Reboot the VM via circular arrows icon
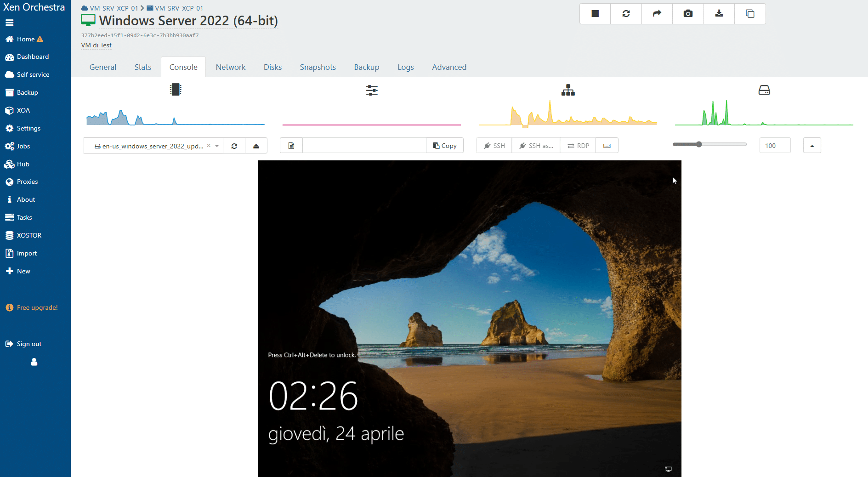Image resolution: width=868 pixels, height=477 pixels. [626, 14]
